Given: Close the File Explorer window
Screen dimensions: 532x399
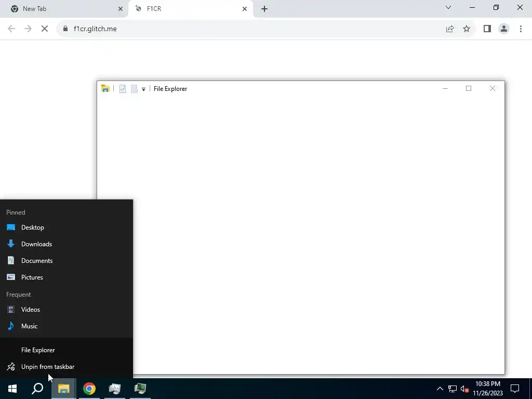Looking at the screenshot, I should [x=493, y=88].
